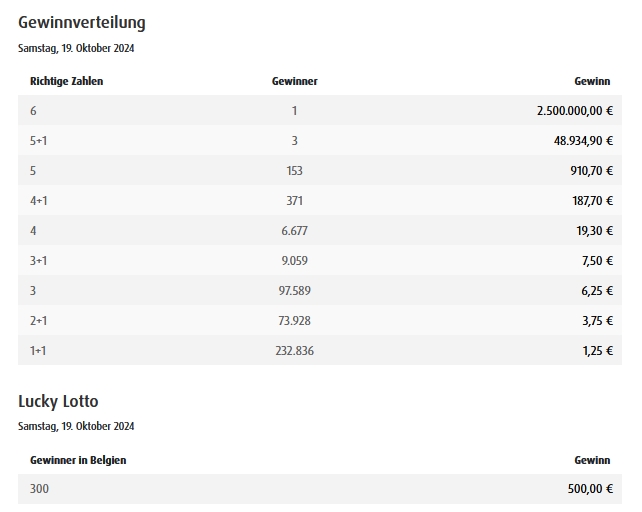
Task: Select the Gewinner in Belgien header
Action: (78, 460)
